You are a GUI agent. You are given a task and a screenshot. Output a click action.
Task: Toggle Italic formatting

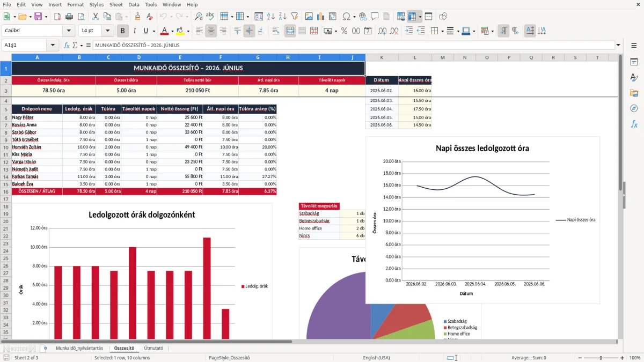pos(135,31)
